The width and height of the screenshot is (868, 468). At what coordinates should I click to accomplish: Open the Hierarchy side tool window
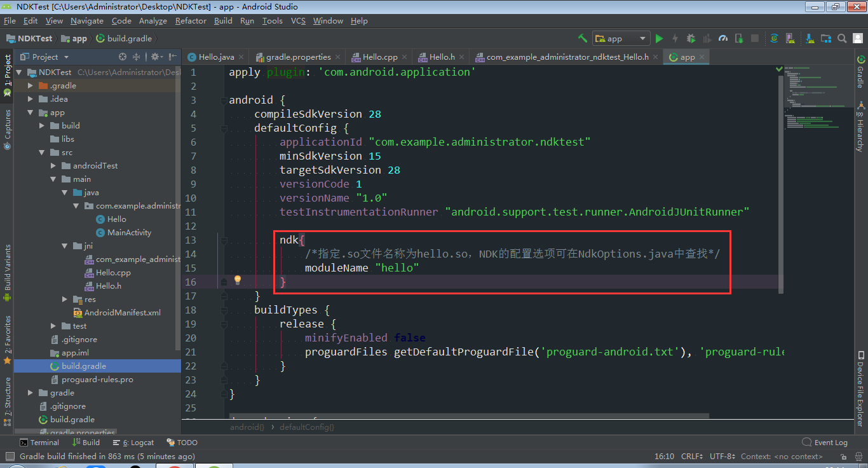[860, 127]
